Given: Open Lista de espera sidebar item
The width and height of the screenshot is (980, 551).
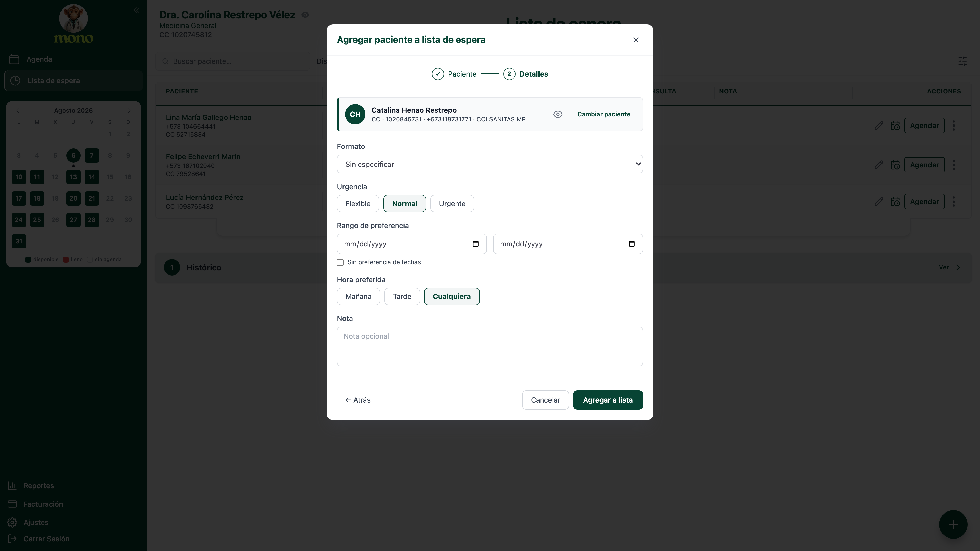Looking at the screenshot, I should click(73, 81).
